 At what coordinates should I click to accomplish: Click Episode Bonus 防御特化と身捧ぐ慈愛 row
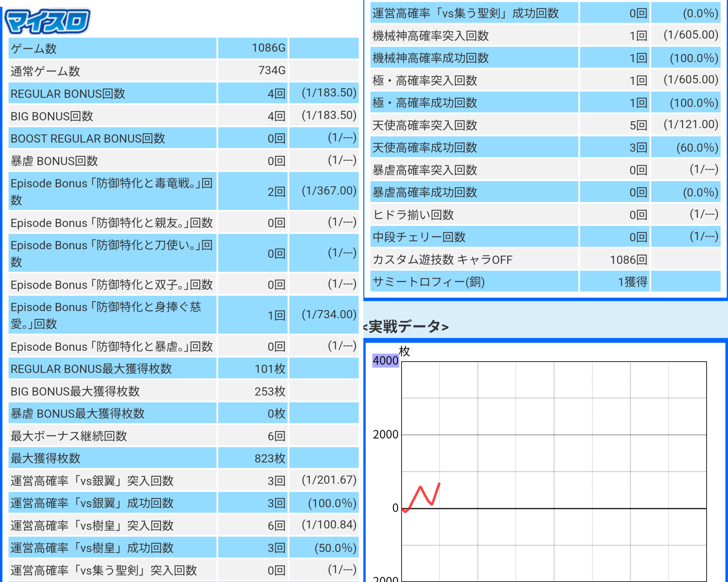coord(183,315)
